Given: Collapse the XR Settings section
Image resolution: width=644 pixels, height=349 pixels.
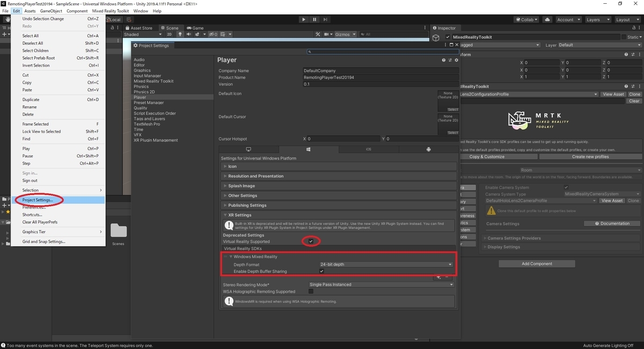Looking at the screenshot, I should click(338, 215).
